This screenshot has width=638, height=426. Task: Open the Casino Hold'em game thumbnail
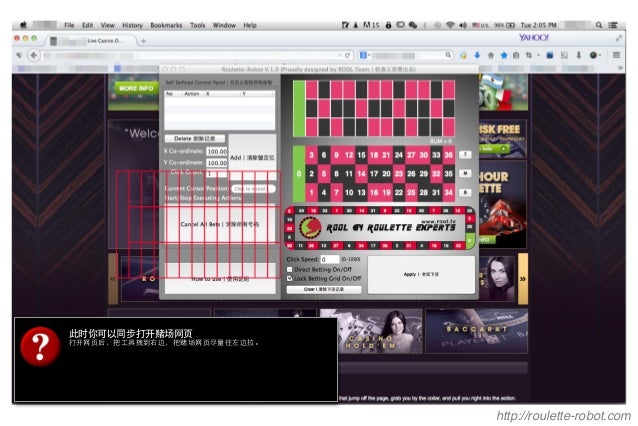pos(371,331)
